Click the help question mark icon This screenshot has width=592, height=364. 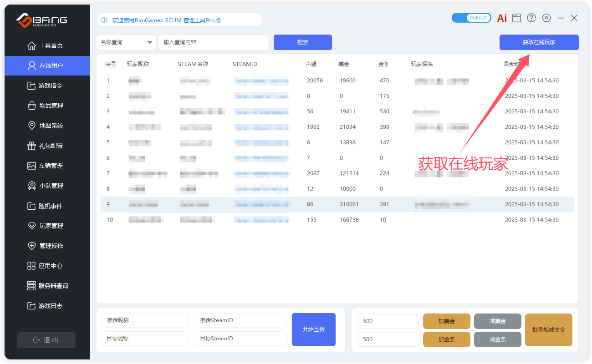(531, 18)
